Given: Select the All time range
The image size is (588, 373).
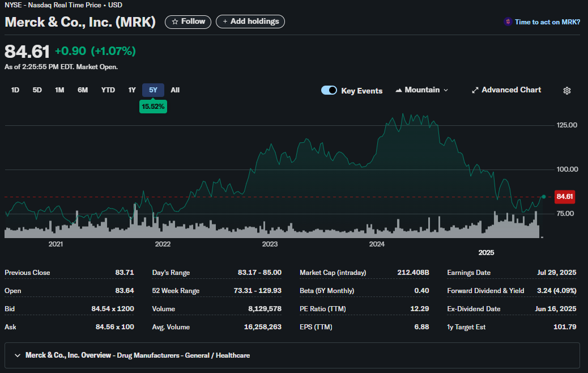Looking at the screenshot, I should pos(175,90).
